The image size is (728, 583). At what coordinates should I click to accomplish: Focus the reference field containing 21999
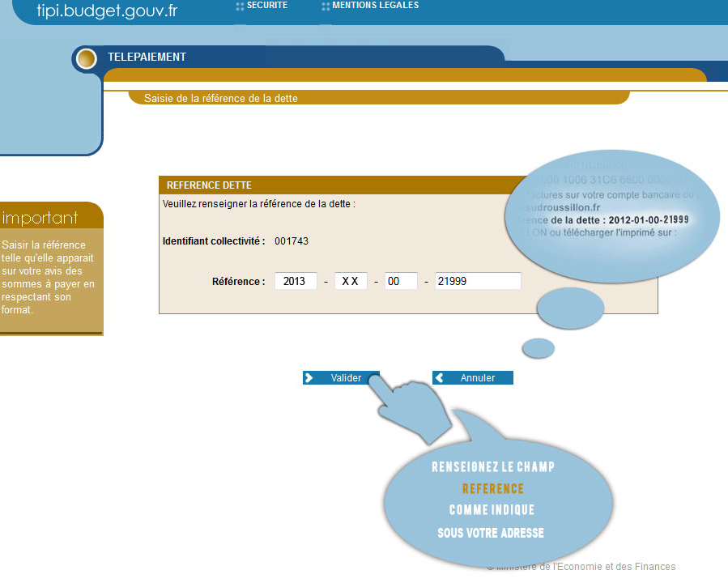478,281
